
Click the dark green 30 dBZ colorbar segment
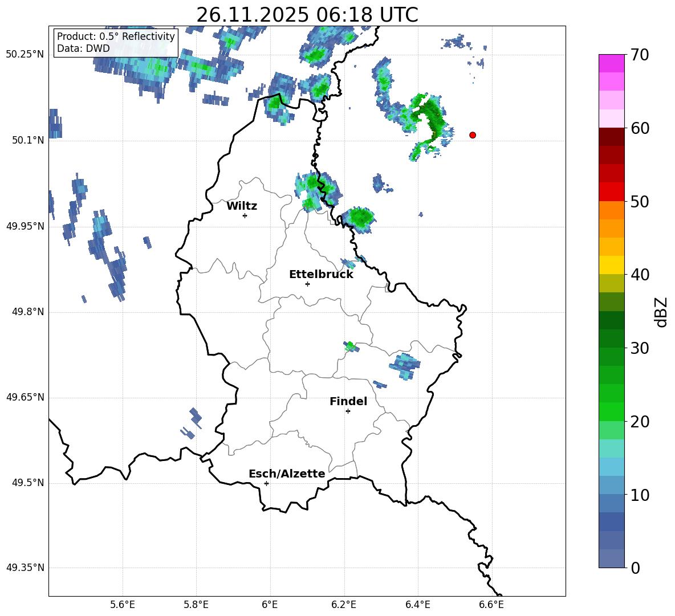click(612, 338)
